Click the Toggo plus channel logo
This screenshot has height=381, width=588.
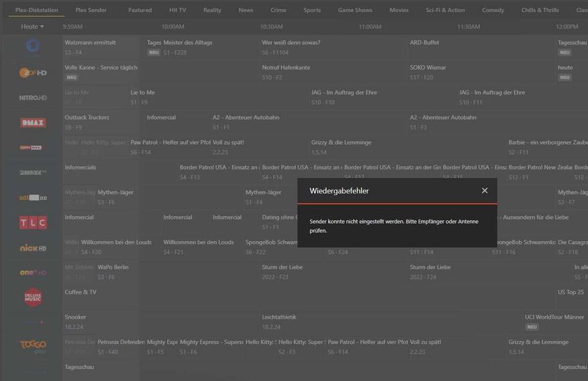pyautogui.click(x=33, y=346)
